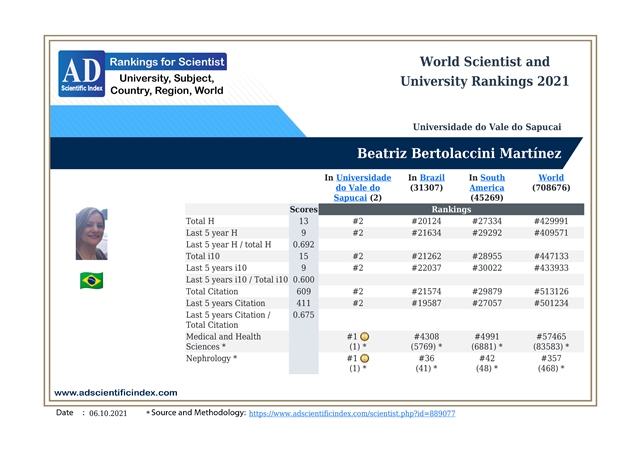The width and height of the screenshot is (640, 453).
Task: Click South America ranking #29879
Action: [487, 291]
